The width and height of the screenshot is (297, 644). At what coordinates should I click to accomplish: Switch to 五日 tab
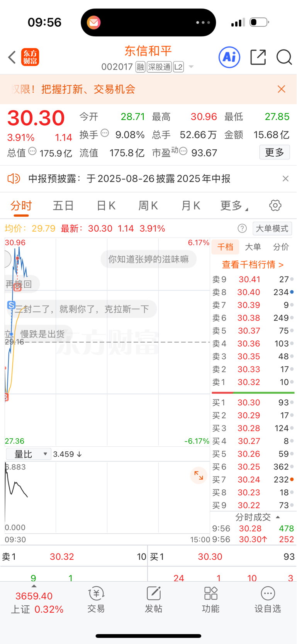click(x=63, y=206)
